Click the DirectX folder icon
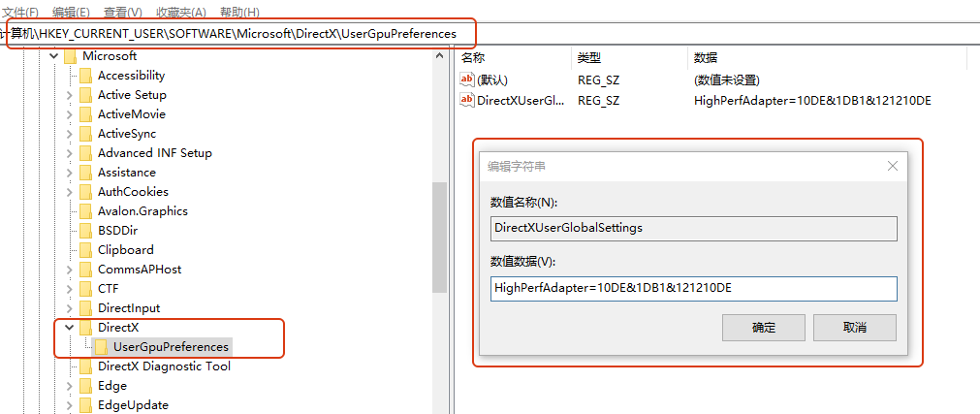Image resolution: width=980 pixels, height=414 pixels. click(x=85, y=328)
